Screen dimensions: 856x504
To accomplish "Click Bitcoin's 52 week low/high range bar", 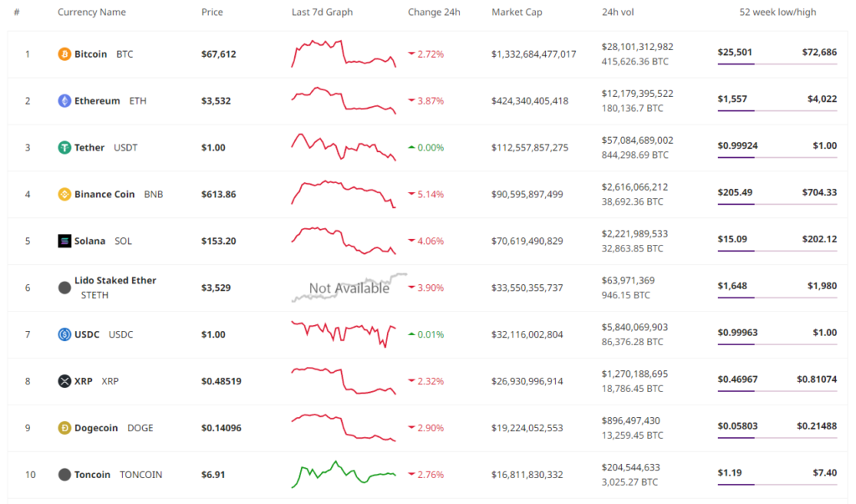I will tap(777, 64).
